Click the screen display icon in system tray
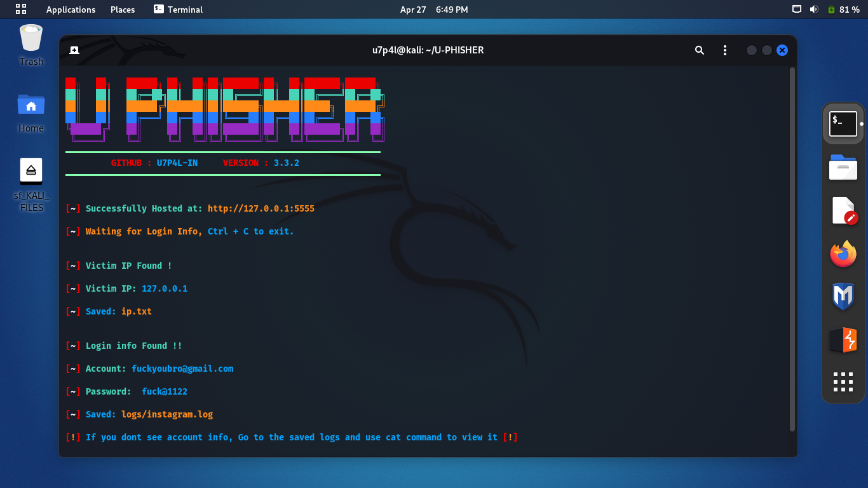 point(797,10)
